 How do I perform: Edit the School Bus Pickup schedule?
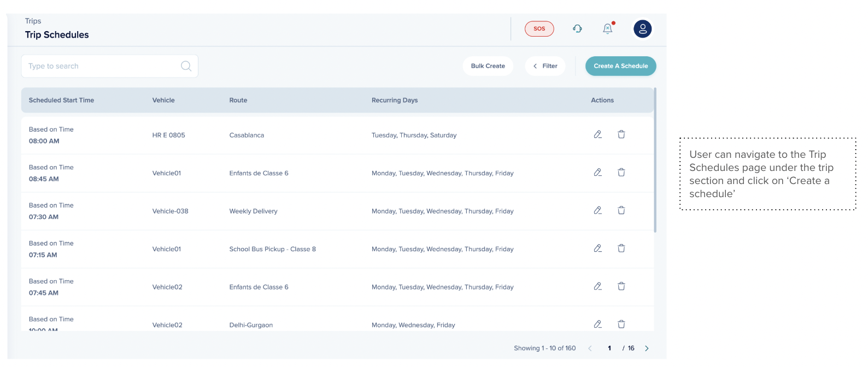pyautogui.click(x=597, y=248)
